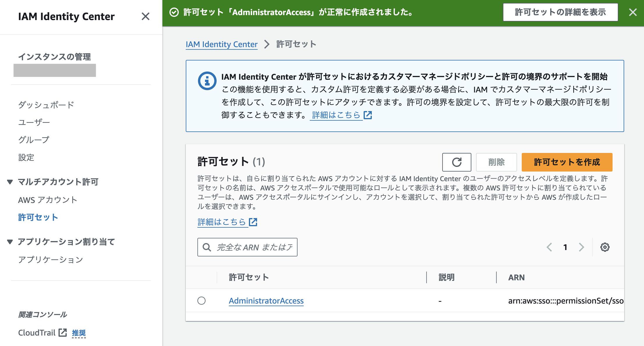Click the 許可セット breadcrumb text
644x346 pixels.
pos(296,44)
